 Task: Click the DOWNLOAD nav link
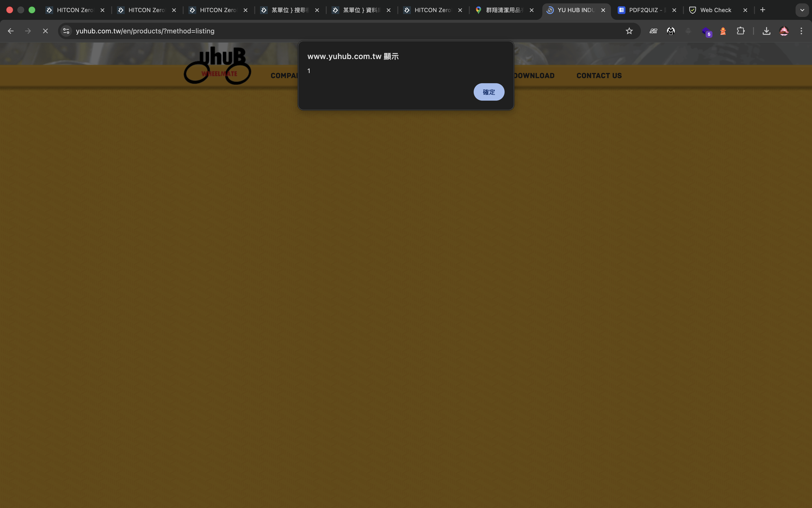point(534,75)
